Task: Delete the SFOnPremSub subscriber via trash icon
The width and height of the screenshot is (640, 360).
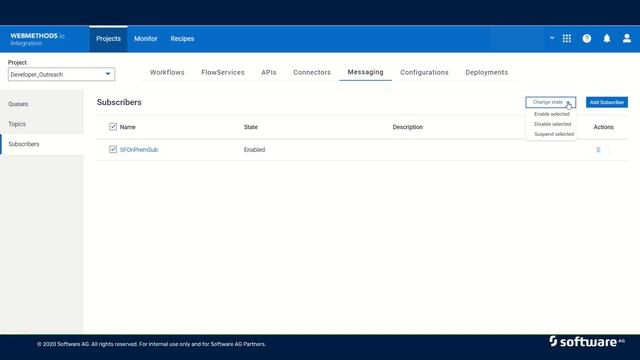Action: [598, 150]
